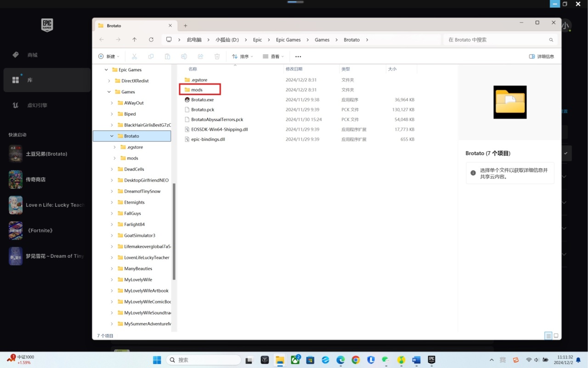Open Epic Games Launcher from taskbar
The height and width of the screenshot is (368, 588).
pyautogui.click(x=431, y=360)
